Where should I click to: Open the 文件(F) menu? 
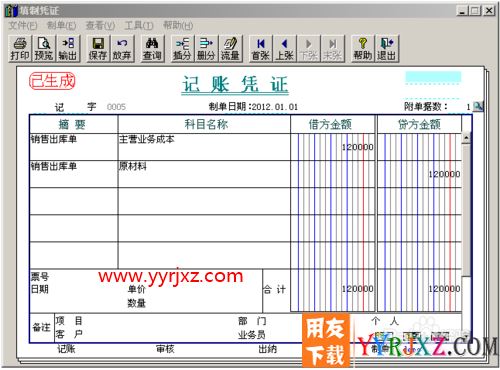23,25
